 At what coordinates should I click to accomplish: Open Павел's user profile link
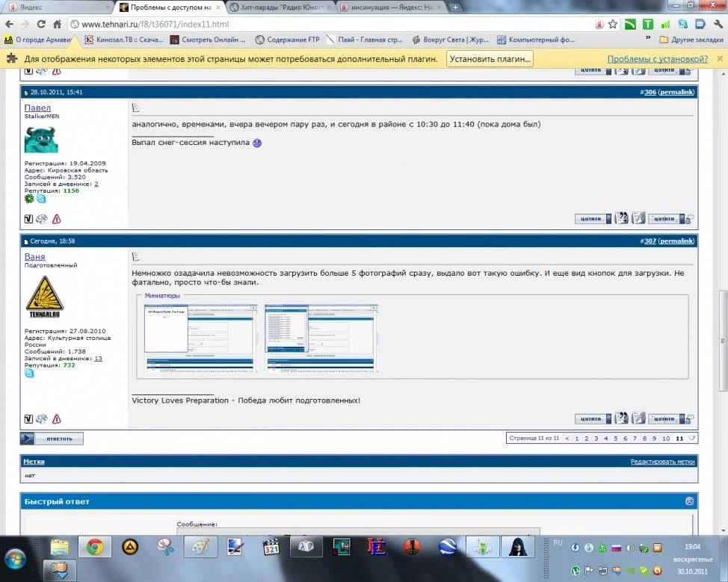(x=37, y=108)
